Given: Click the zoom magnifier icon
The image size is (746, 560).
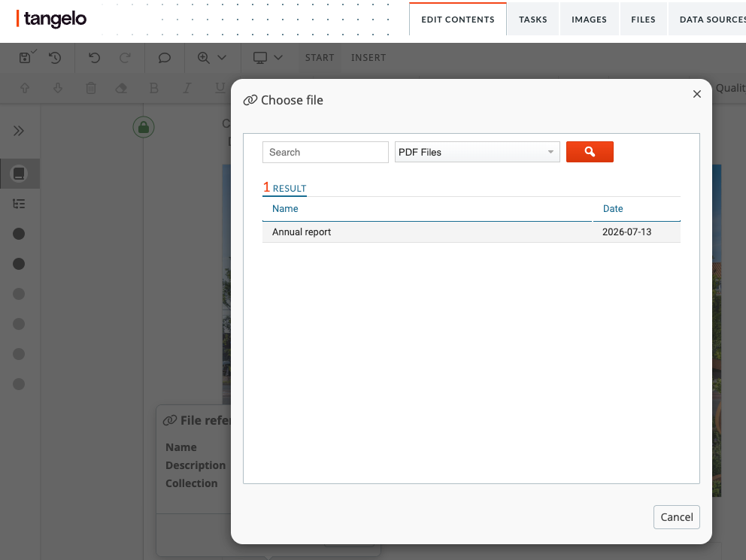Looking at the screenshot, I should point(204,58).
